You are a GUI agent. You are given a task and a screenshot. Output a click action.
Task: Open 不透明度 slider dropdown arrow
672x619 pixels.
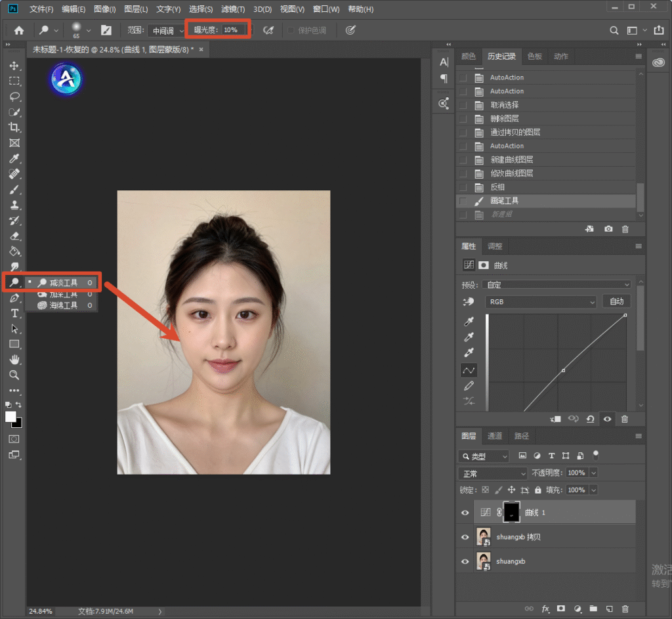pos(594,473)
